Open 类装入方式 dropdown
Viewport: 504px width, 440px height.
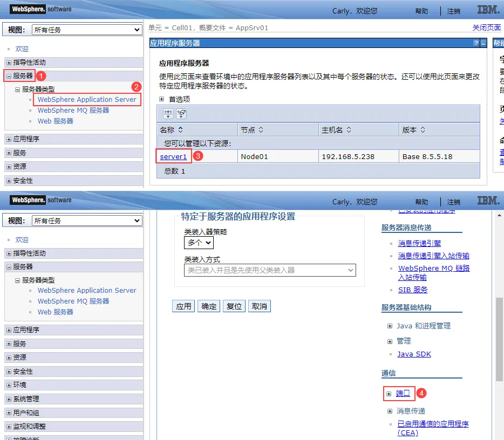tap(270, 270)
